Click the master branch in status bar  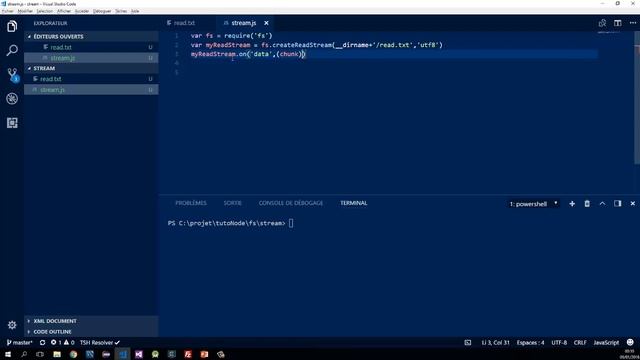click(x=19, y=342)
